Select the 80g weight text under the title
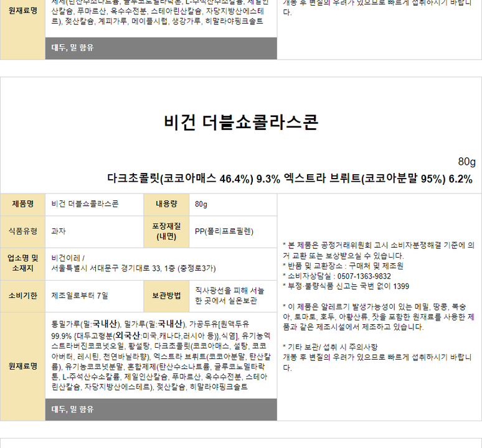 click(466, 162)
